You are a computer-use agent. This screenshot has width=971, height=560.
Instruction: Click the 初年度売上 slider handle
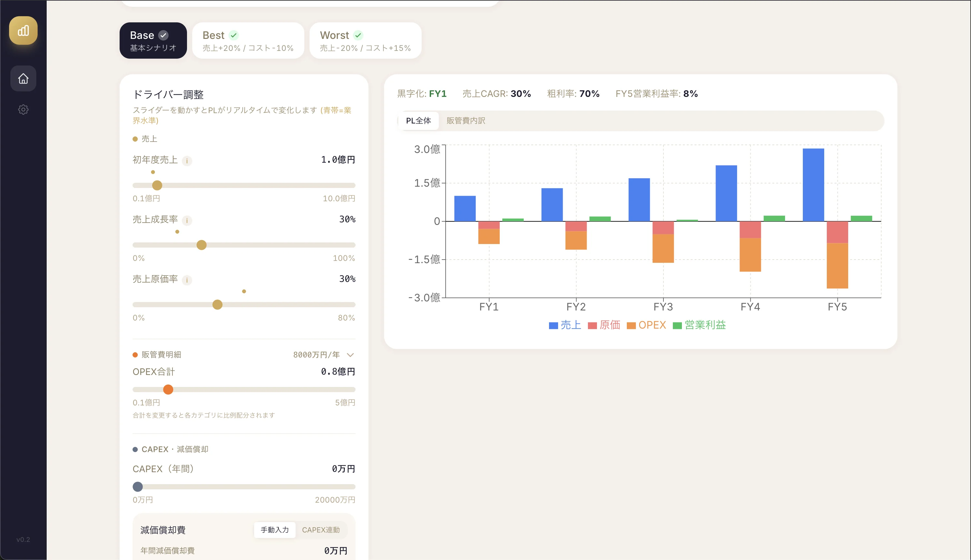(157, 185)
